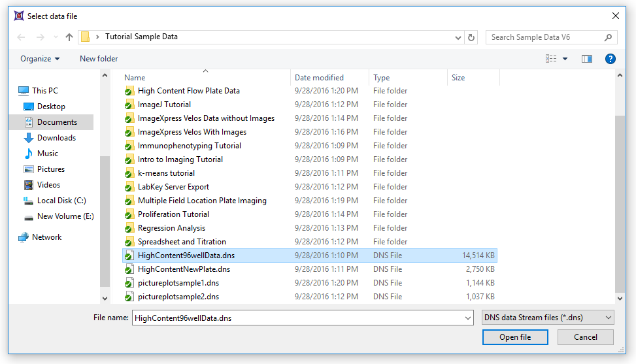The image size is (636, 364).
Task: Toggle the preview pane icon
Action: [586, 59]
